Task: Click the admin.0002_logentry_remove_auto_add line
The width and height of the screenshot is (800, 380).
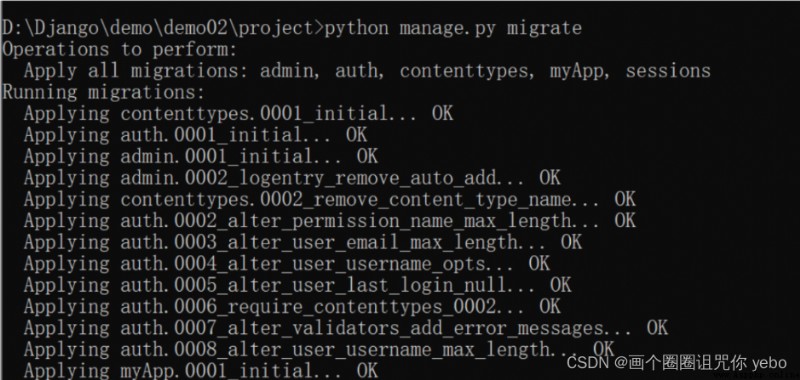Action: coord(292,178)
